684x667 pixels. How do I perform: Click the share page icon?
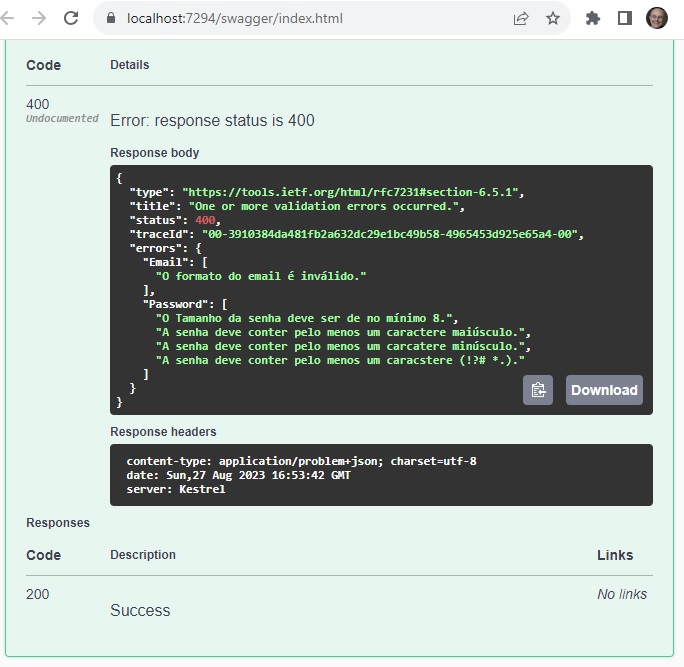(521, 18)
